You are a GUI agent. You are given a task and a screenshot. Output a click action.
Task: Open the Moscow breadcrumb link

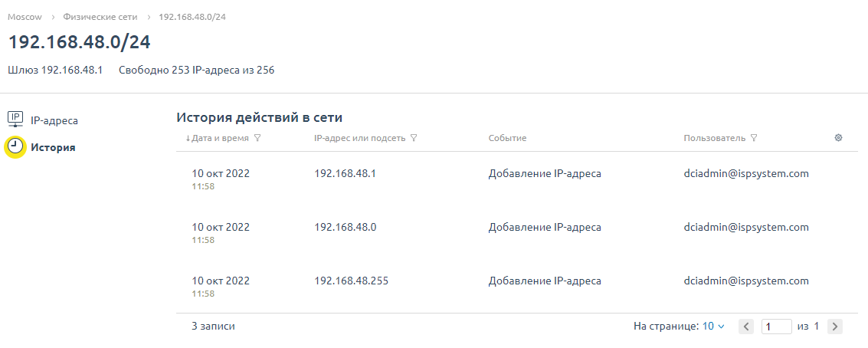[25, 17]
